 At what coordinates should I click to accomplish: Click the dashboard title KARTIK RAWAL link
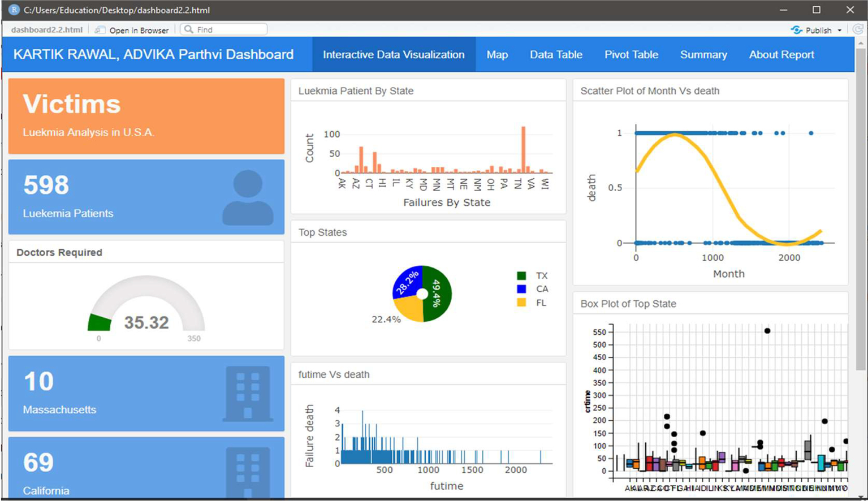[x=153, y=55]
